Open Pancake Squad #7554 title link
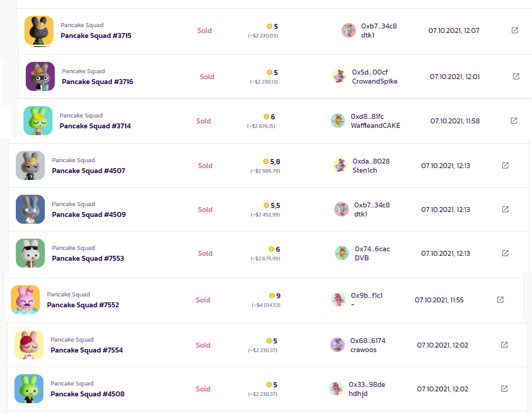The width and height of the screenshot is (532, 414). pos(86,350)
